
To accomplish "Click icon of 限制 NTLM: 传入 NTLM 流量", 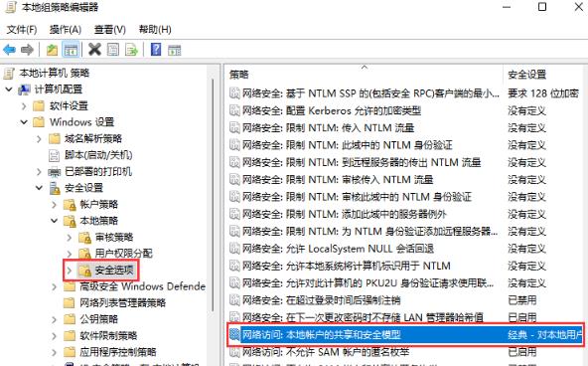I will point(234,128).
